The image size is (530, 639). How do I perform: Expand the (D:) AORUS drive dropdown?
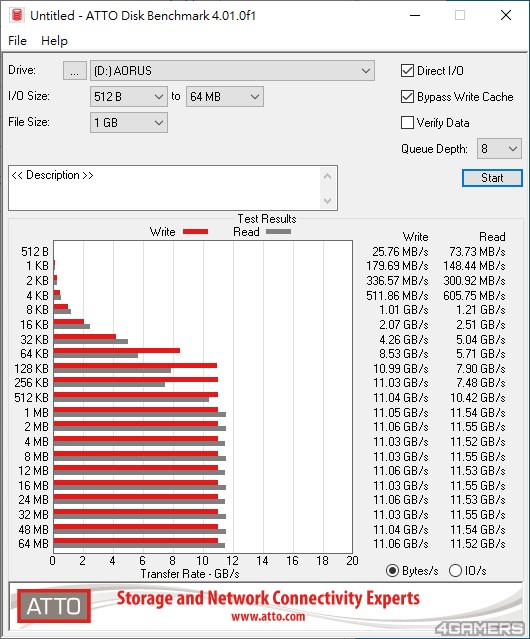232,71
